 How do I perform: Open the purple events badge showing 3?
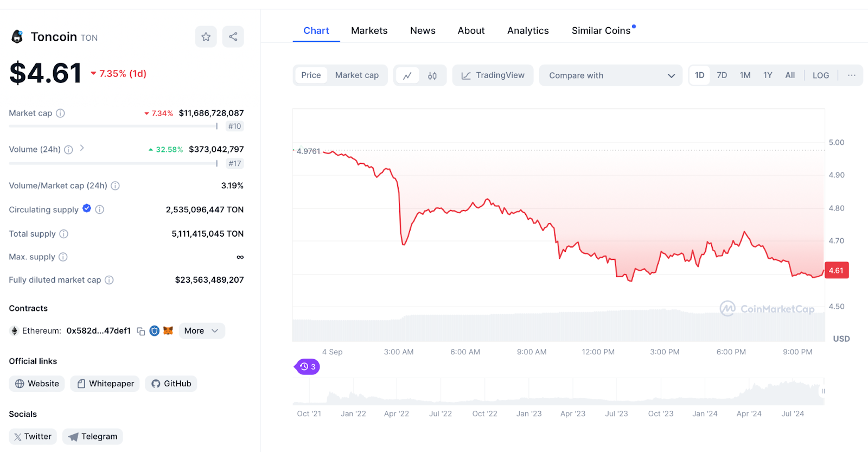click(308, 367)
